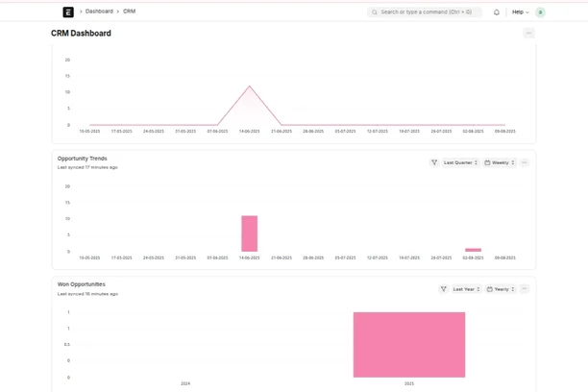Open the Weekly interval dropdown
The image size is (588, 392).
point(500,162)
